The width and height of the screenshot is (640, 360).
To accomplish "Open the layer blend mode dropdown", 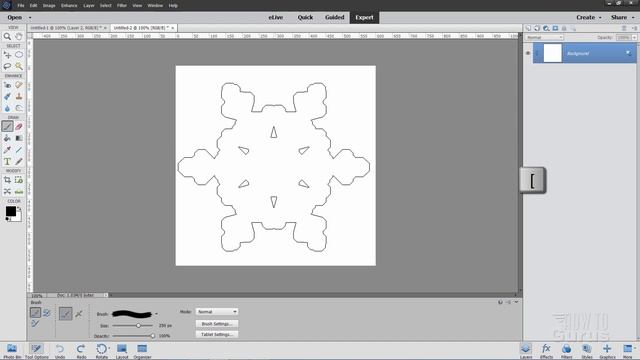I will [x=544, y=38].
